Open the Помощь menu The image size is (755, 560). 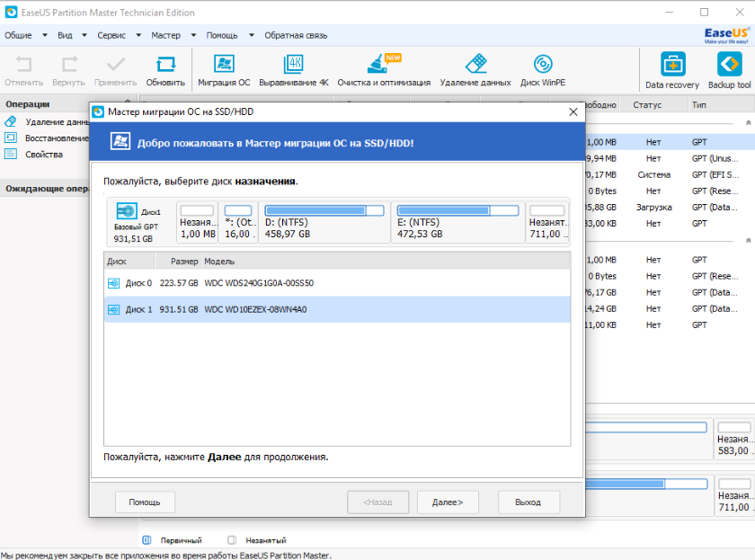tap(222, 35)
